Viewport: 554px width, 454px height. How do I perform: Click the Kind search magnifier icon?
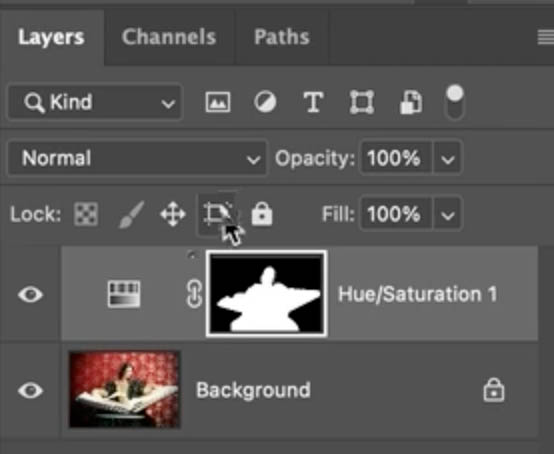34,103
